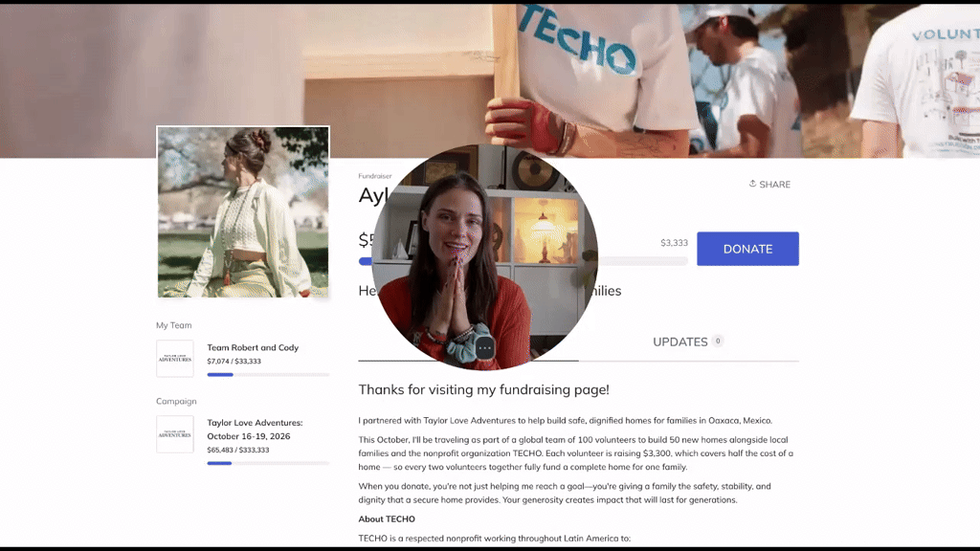Click the share arrow icon

click(x=752, y=184)
